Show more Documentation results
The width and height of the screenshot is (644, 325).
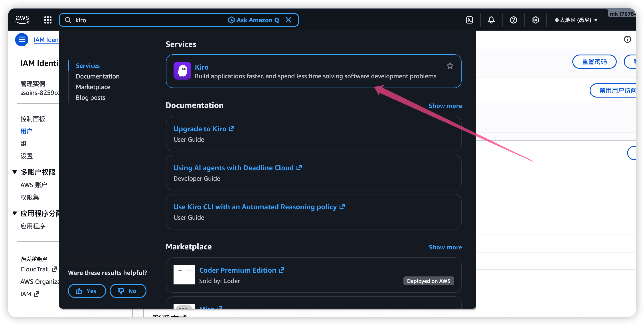(x=445, y=106)
